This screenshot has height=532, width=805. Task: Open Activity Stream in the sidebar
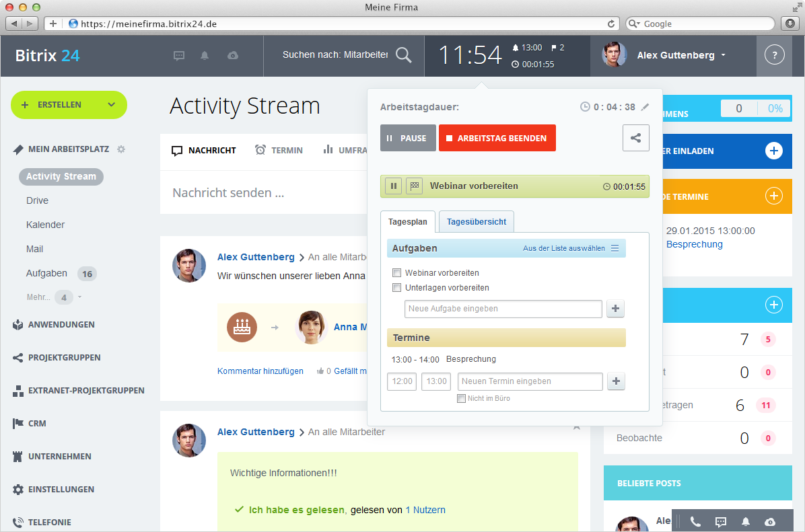tap(61, 176)
